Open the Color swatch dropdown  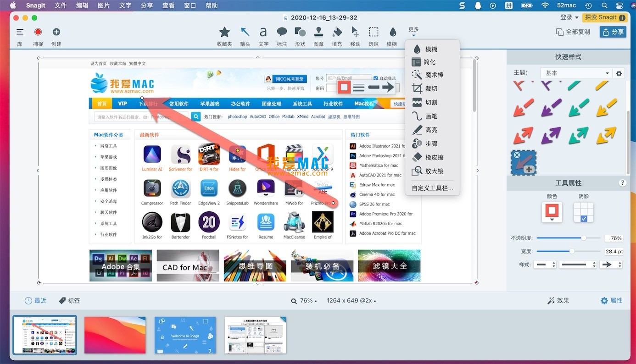[x=552, y=212]
